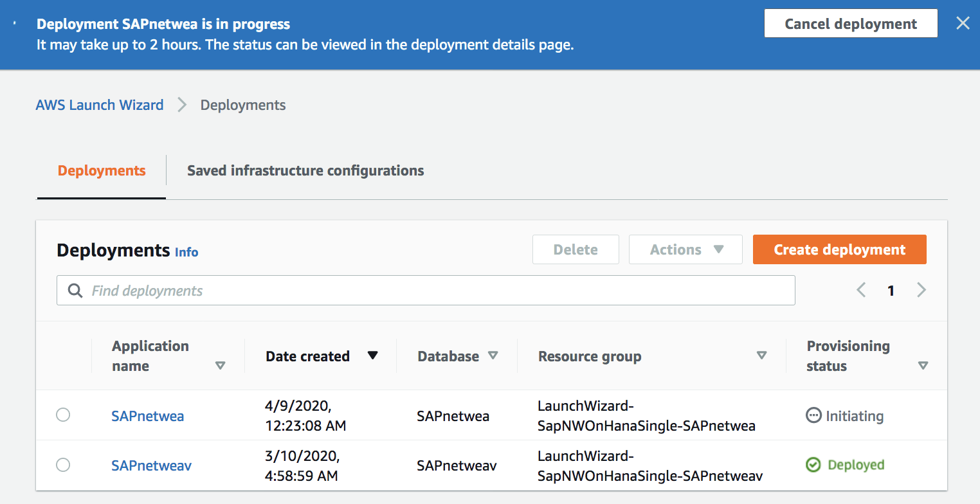980x504 pixels.
Task: Click the search magnifier icon
Action: click(75, 291)
